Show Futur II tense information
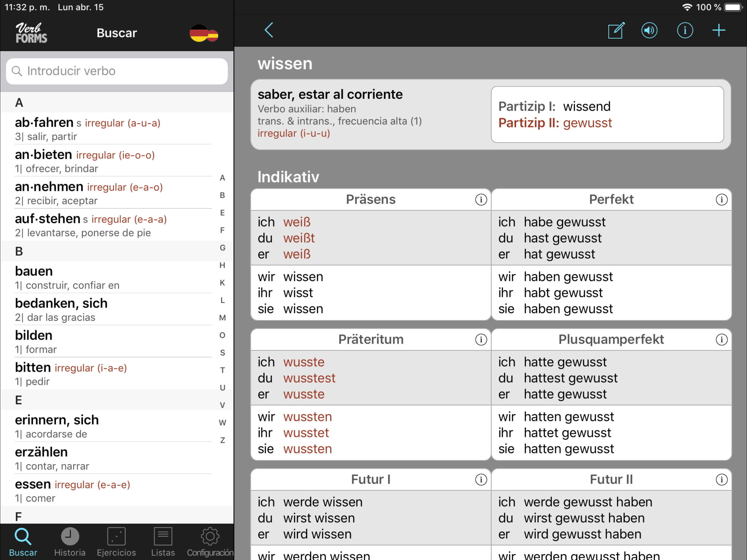The height and width of the screenshot is (560, 747). click(721, 480)
